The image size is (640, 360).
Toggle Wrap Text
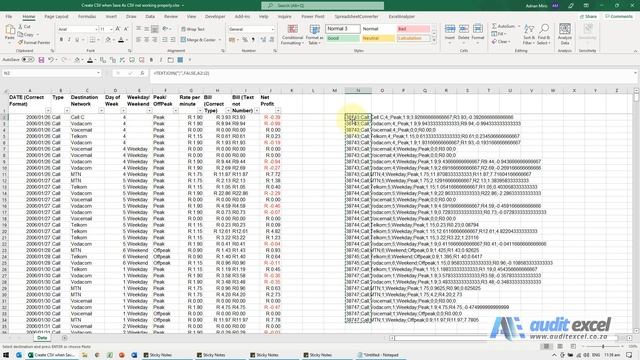point(193,29)
